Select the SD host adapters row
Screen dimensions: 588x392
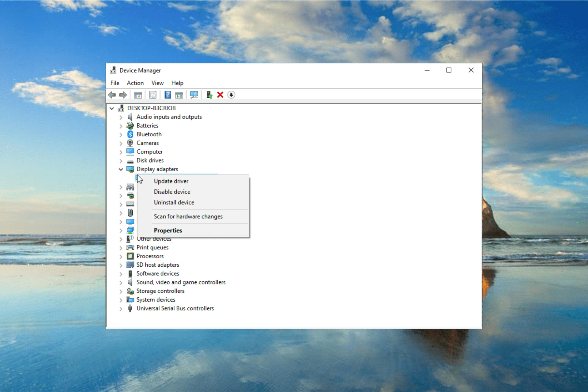tap(158, 265)
